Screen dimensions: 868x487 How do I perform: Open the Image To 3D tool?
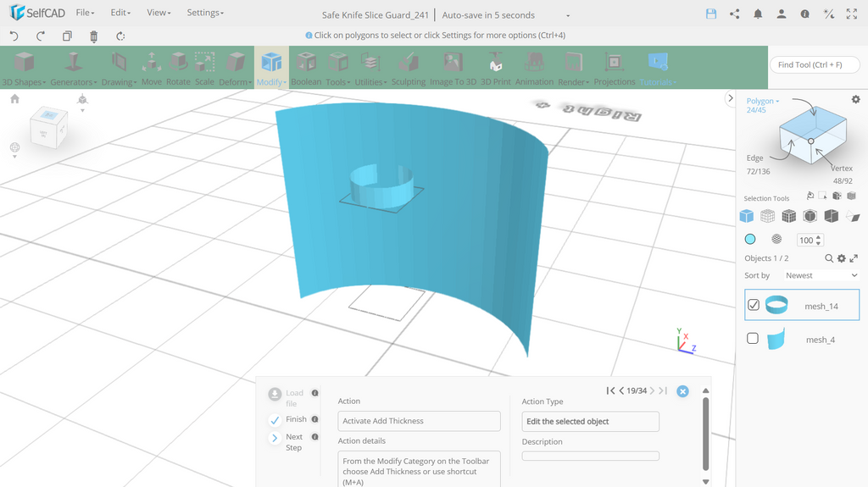point(453,69)
